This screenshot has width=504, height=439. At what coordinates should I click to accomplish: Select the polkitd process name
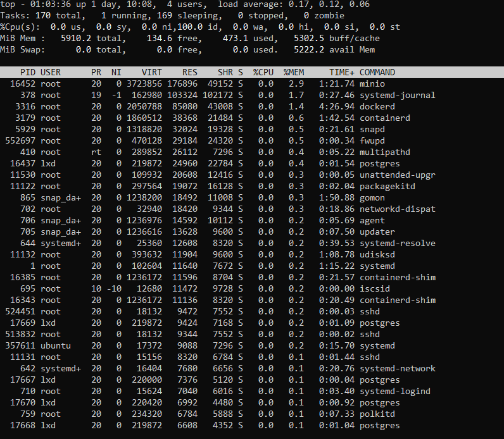point(377,414)
